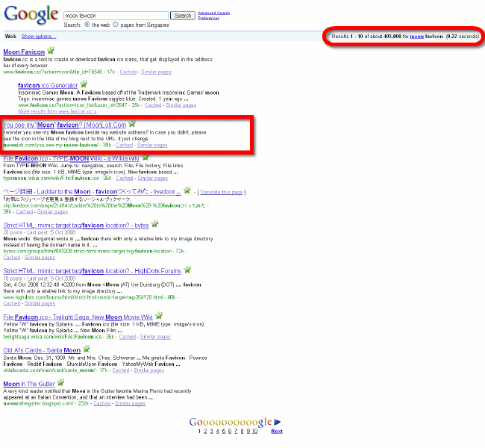The height and width of the screenshot is (448, 485).
Task: Open 'Strict HTML ... HighDots Forums' result title
Action: [x=93, y=271]
